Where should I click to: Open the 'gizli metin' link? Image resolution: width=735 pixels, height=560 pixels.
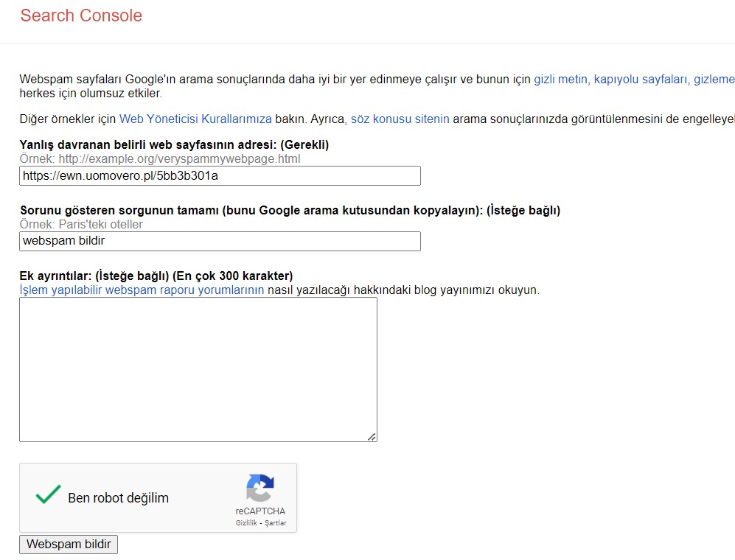point(560,79)
